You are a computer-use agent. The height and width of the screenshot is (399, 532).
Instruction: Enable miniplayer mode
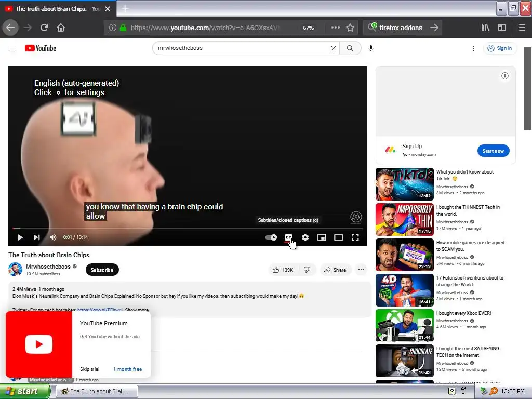[322, 237]
